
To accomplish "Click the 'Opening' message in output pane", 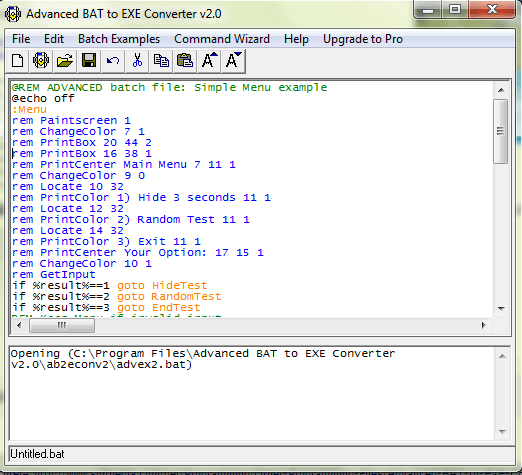I will [x=203, y=359].
